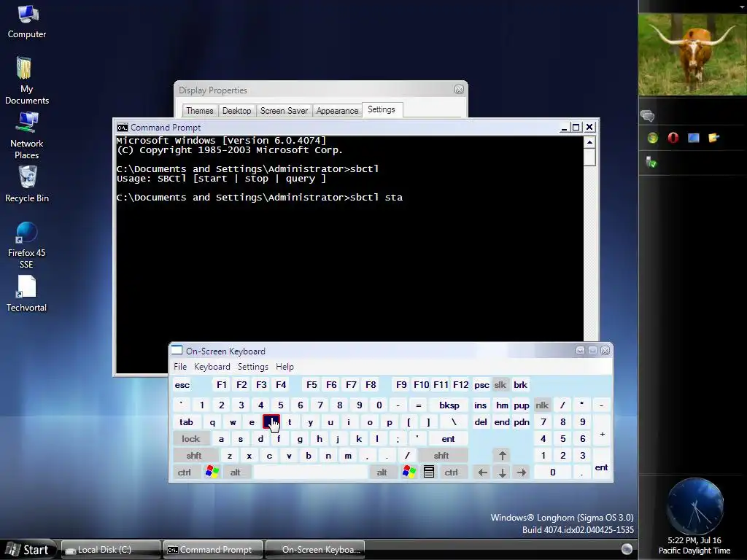
Task: Click the Start button
Action: 28,550
